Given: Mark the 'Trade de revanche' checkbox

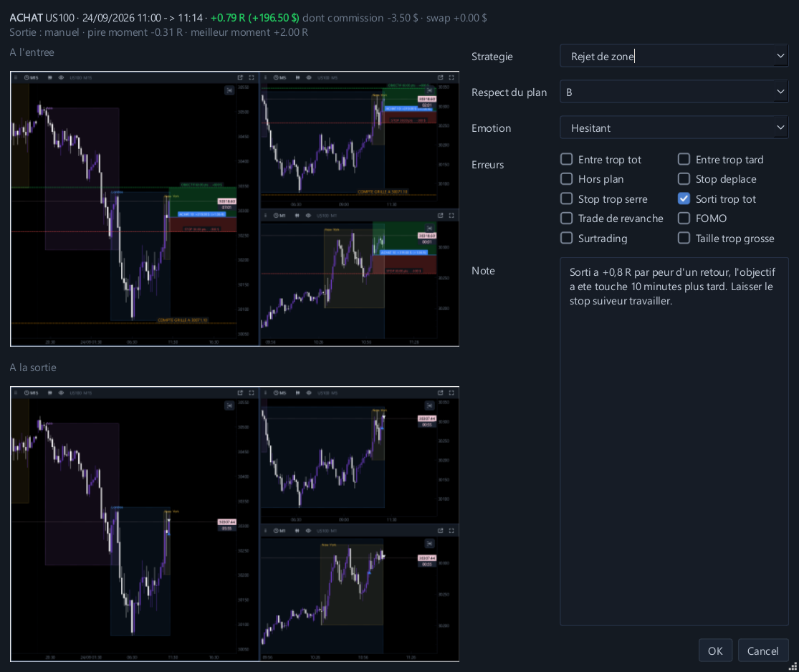Looking at the screenshot, I should point(567,218).
